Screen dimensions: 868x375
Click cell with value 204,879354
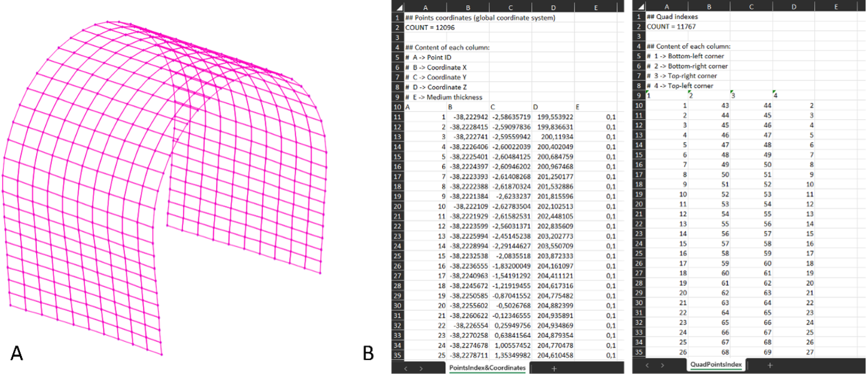pos(553,335)
